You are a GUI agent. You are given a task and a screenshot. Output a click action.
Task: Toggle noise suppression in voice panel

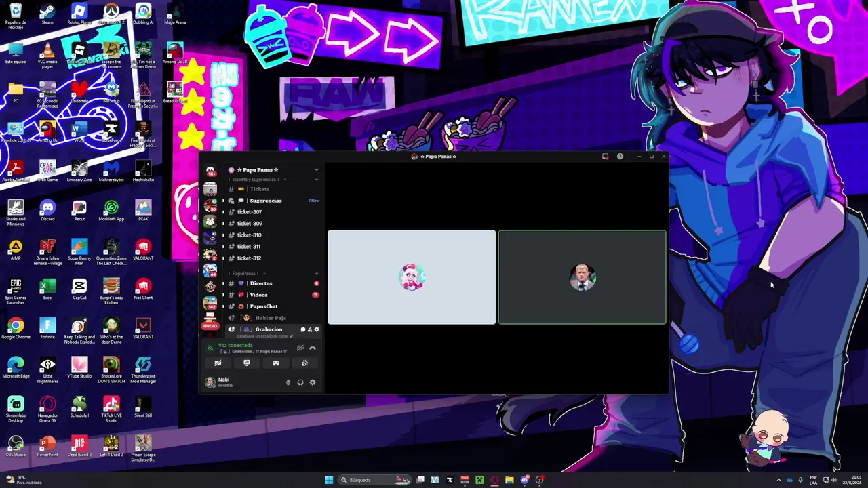click(300, 348)
